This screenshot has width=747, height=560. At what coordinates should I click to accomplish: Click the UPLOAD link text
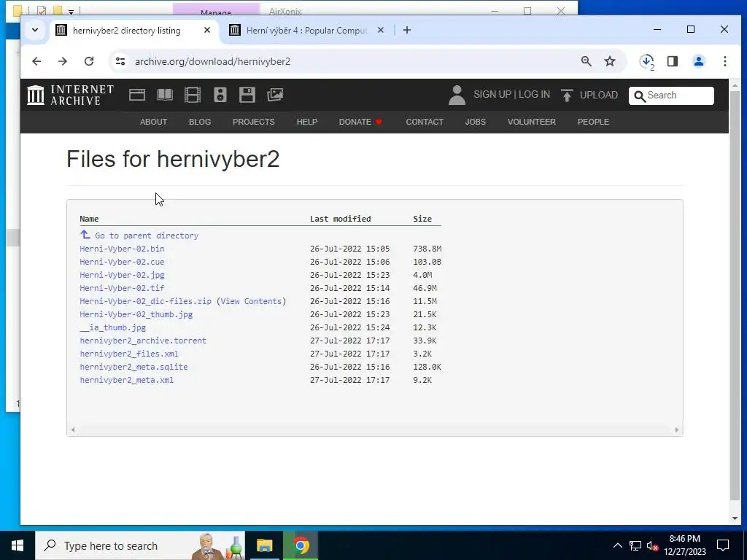[599, 95]
